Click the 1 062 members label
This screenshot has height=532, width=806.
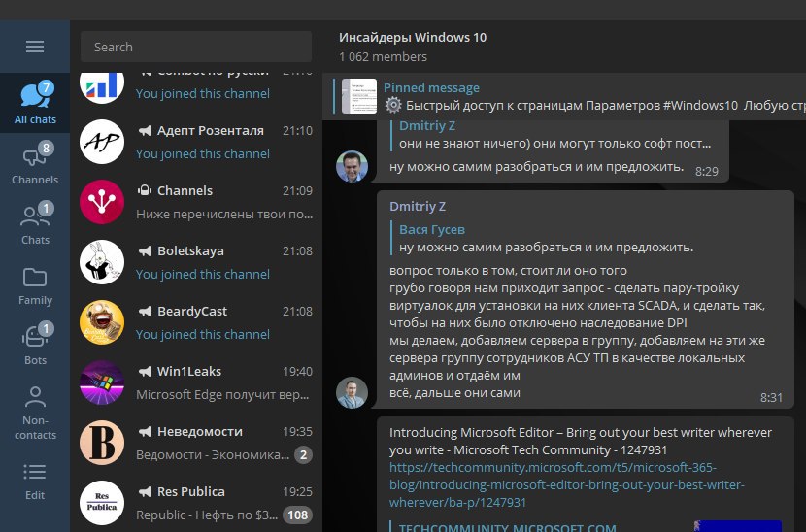[x=383, y=57]
